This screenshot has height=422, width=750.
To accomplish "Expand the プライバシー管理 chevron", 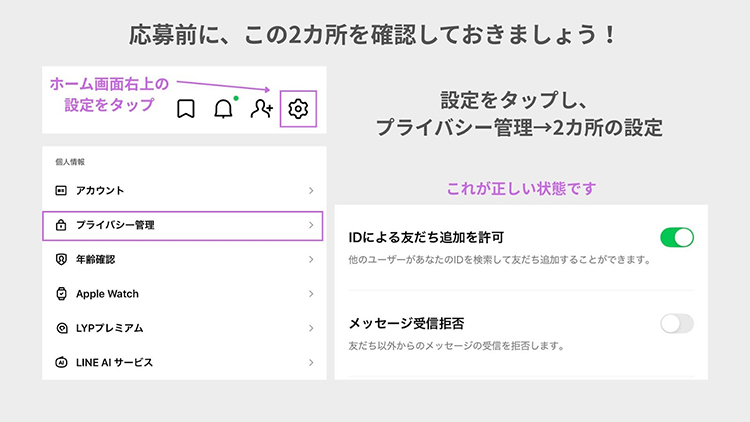I will point(311,225).
